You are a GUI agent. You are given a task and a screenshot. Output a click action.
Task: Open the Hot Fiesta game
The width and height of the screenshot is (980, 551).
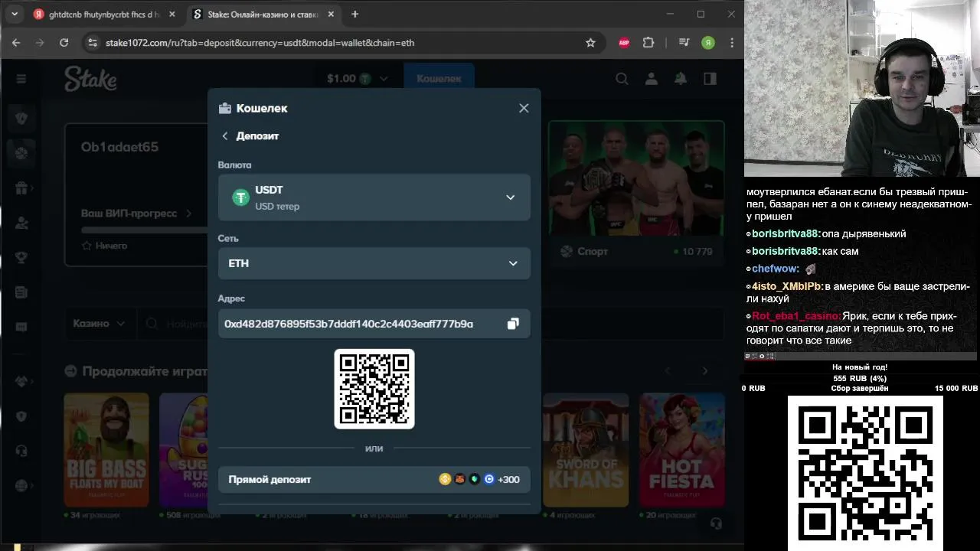click(x=681, y=449)
